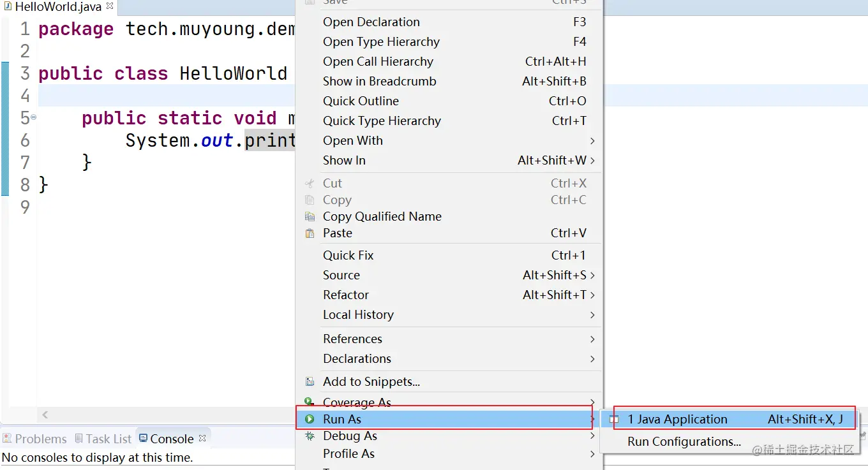The image size is (868, 470).
Task: Click 'HelloWorld' class name on line 3
Action: click(x=234, y=73)
